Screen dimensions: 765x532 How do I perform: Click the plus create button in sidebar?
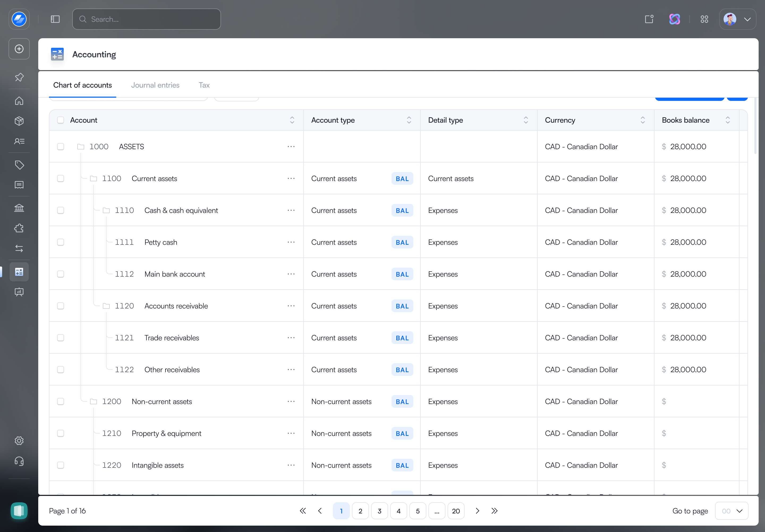click(19, 49)
